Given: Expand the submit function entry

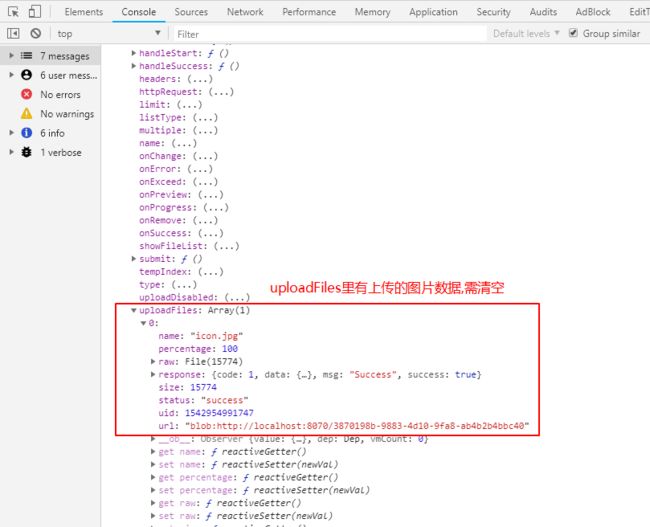Looking at the screenshot, I should [x=133, y=259].
